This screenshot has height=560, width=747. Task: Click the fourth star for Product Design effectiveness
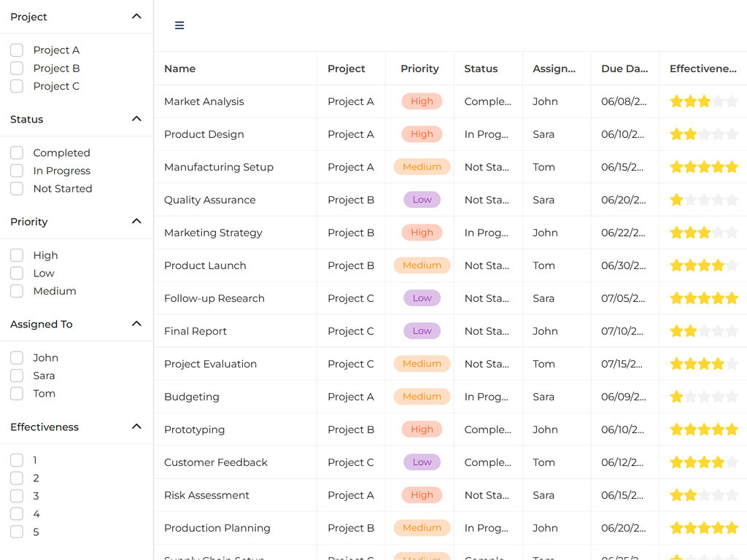click(x=716, y=134)
